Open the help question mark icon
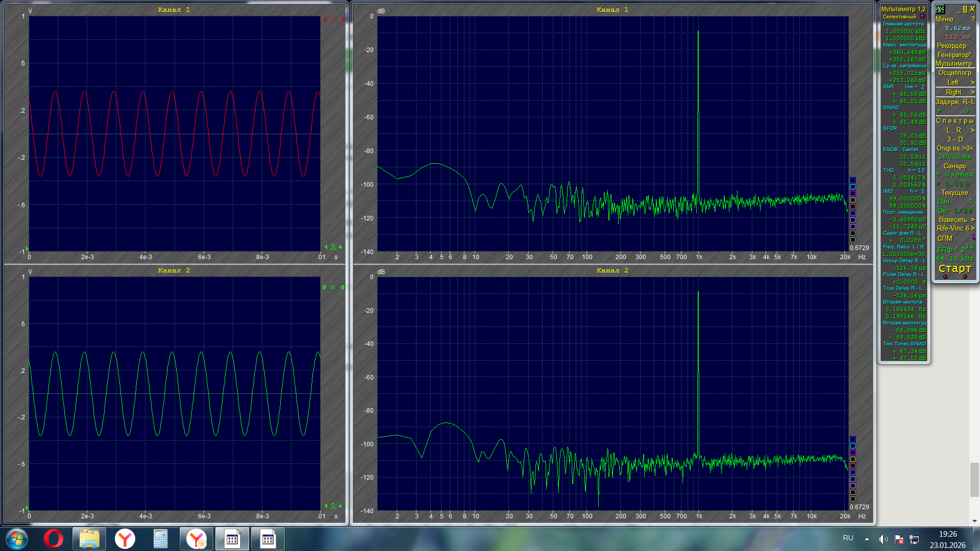980x551 pixels. click(x=973, y=19)
